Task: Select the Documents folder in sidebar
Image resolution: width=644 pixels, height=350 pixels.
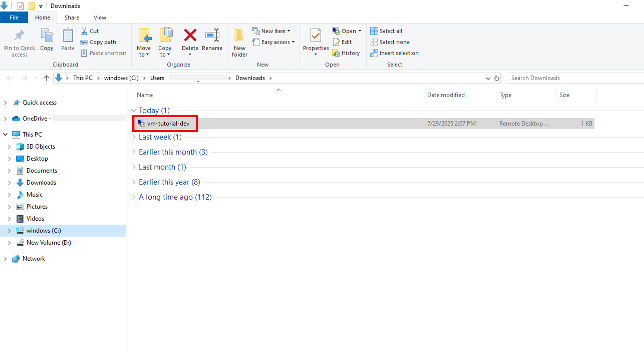Action: pos(42,171)
